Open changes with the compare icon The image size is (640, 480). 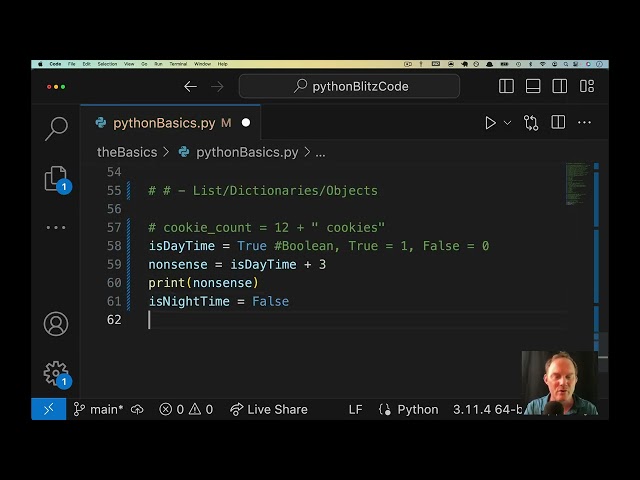[531, 122]
